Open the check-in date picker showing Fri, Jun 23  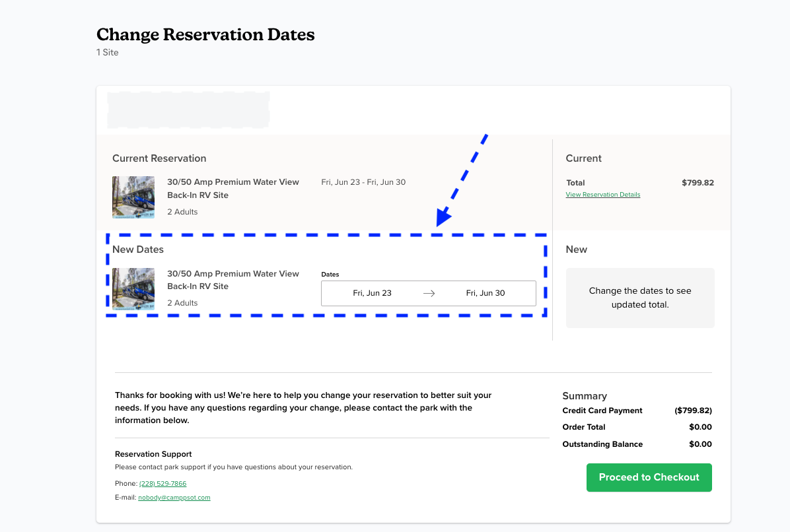pyautogui.click(x=371, y=293)
